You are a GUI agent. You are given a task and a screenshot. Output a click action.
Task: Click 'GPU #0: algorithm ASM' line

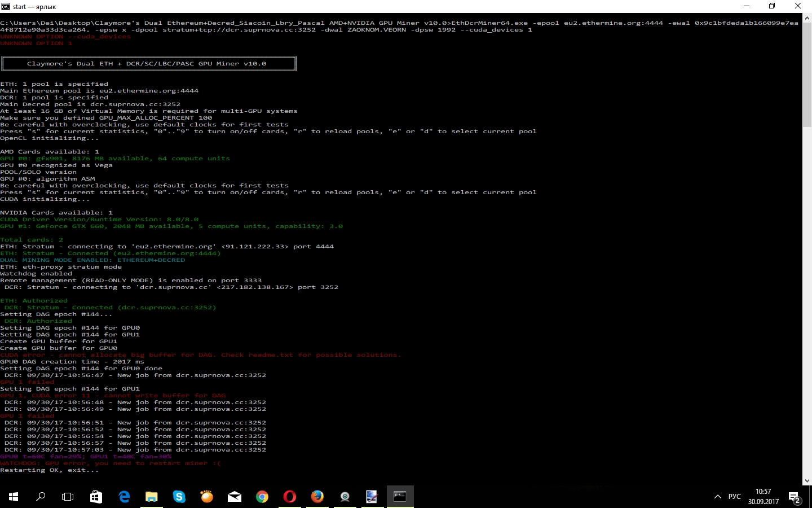coord(47,179)
